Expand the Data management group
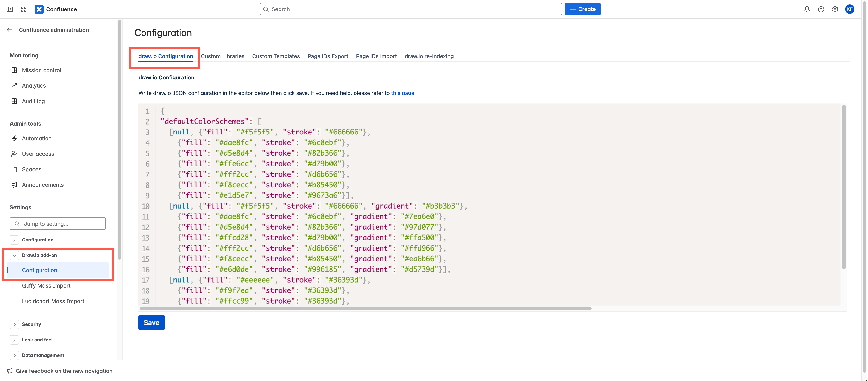 (15, 355)
